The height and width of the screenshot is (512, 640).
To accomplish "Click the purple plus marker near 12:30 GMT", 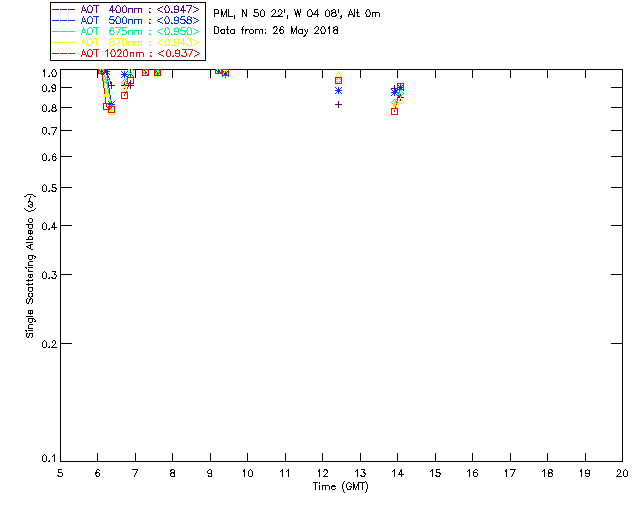I will [x=338, y=105].
